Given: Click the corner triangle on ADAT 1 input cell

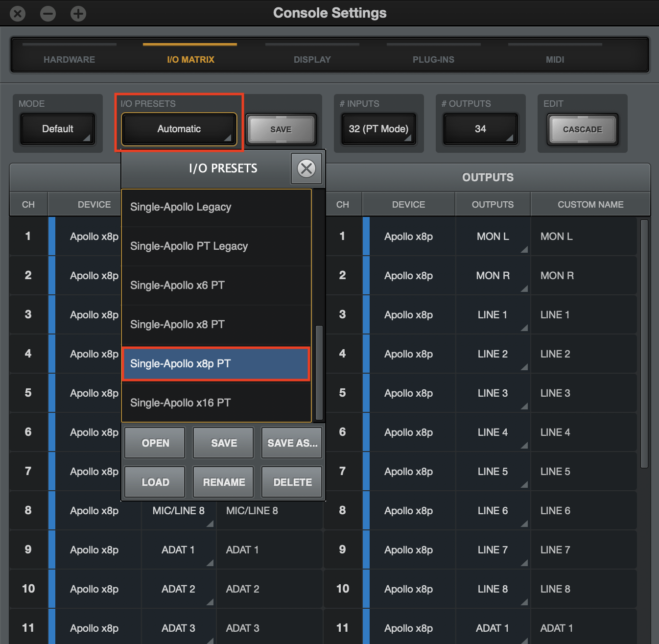Looking at the screenshot, I should pyautogui.click(x=211, y=563).
